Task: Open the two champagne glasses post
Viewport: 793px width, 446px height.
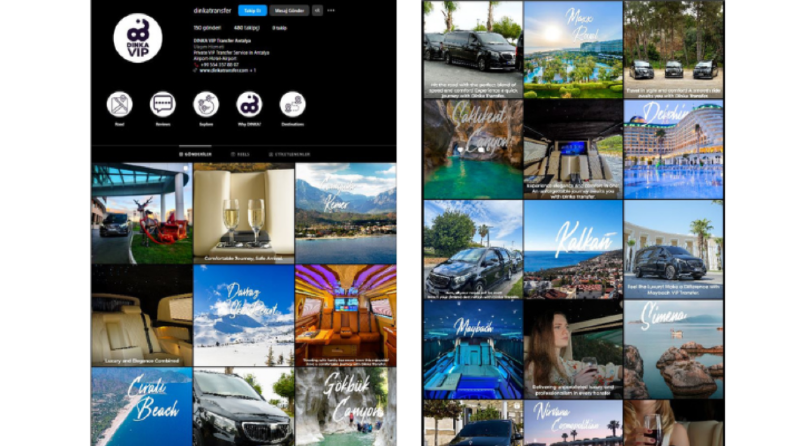Action: point(244,213)
